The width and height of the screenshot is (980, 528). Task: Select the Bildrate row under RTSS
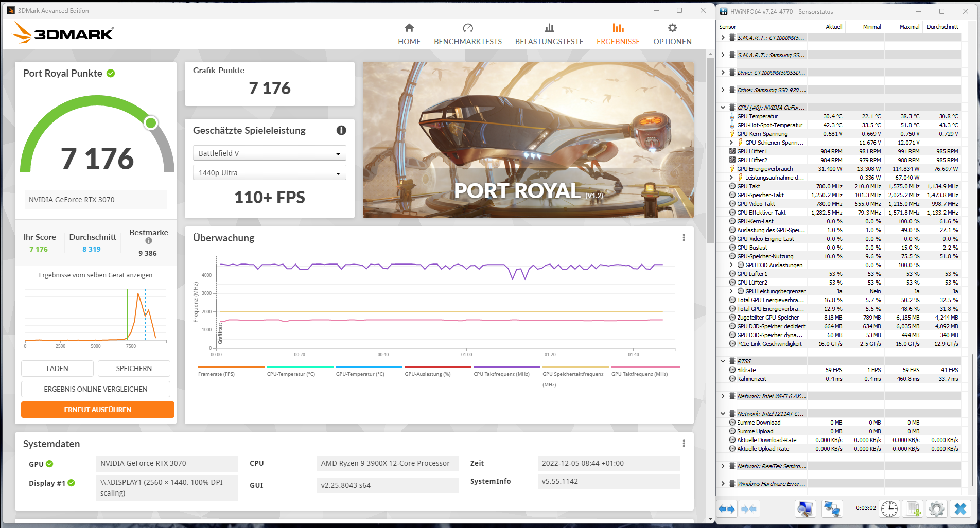pos(839,370)
